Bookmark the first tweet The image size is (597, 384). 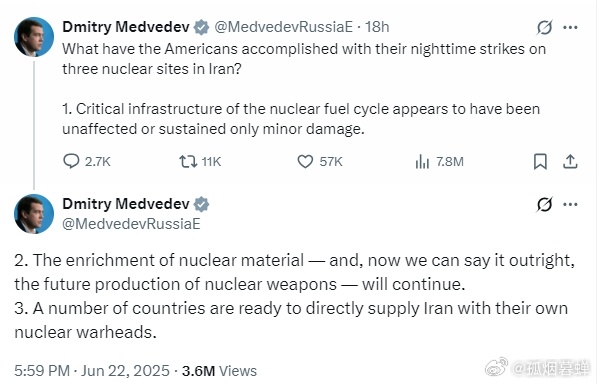pyautogui.click(x=540, y=161)
